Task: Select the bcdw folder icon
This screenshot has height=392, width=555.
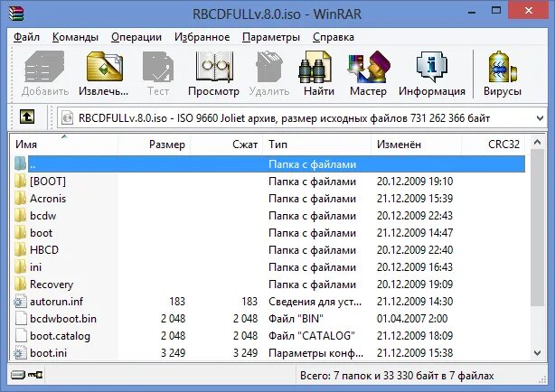Action: click(21, 216)
